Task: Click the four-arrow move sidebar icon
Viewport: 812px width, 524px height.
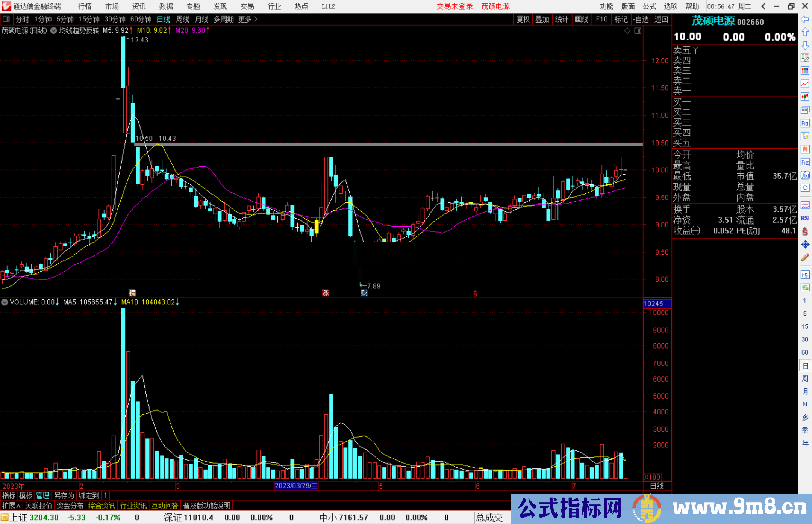Action: (x=805, y=245)
